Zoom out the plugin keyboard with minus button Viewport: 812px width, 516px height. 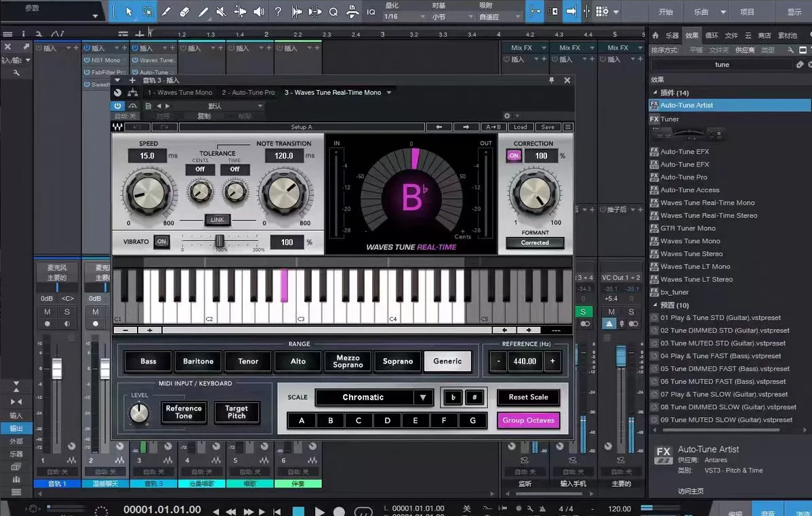pyautogui.click(x=126, y=330)
